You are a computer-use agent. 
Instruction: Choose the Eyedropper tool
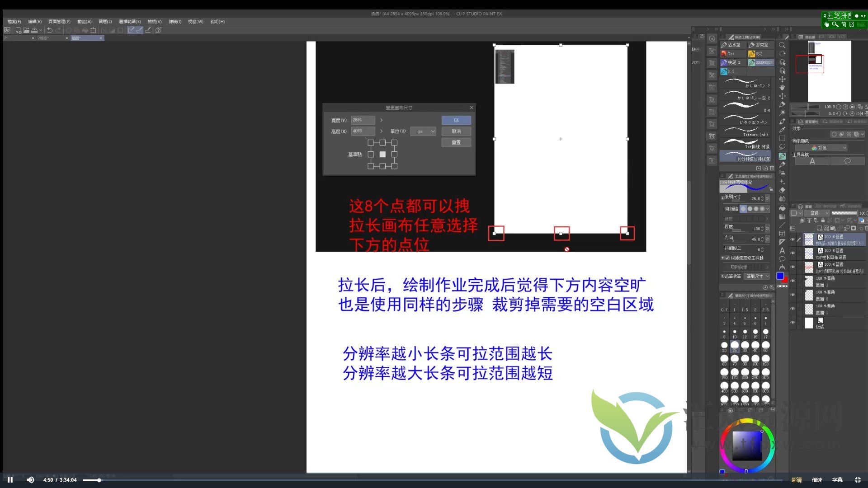[782, 130]
